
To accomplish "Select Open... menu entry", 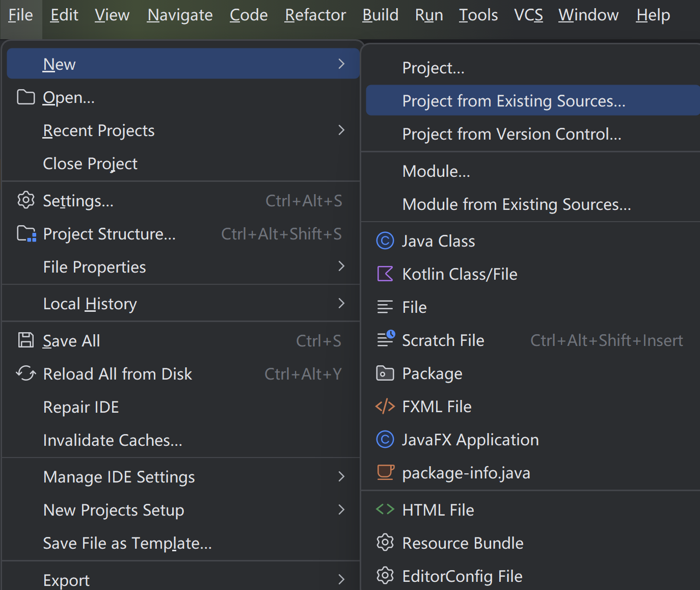I will click(x=181, y=97).
